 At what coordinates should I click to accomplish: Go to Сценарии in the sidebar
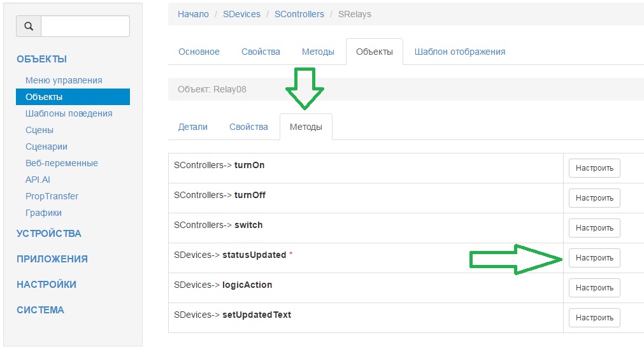click(47, 146)
